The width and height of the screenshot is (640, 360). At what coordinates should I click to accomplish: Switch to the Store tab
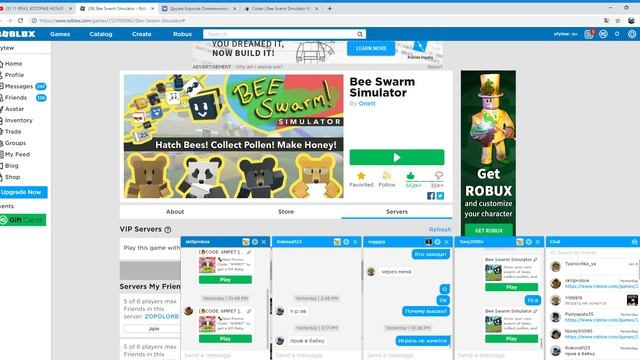click(x=286, y=212)
